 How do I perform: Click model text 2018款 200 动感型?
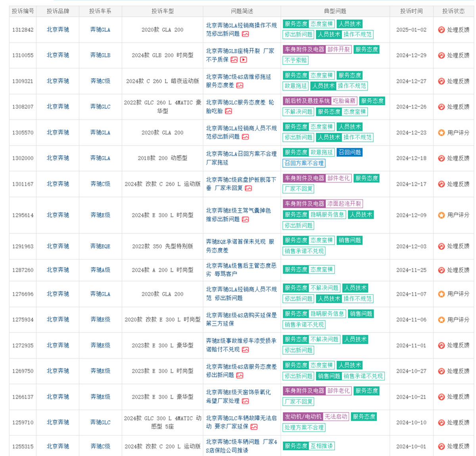point(163,158)
